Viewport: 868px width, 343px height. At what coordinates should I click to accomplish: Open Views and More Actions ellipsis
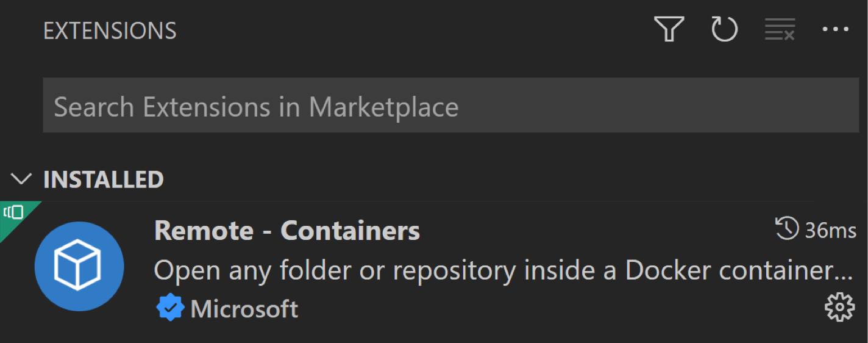[835, 29]
